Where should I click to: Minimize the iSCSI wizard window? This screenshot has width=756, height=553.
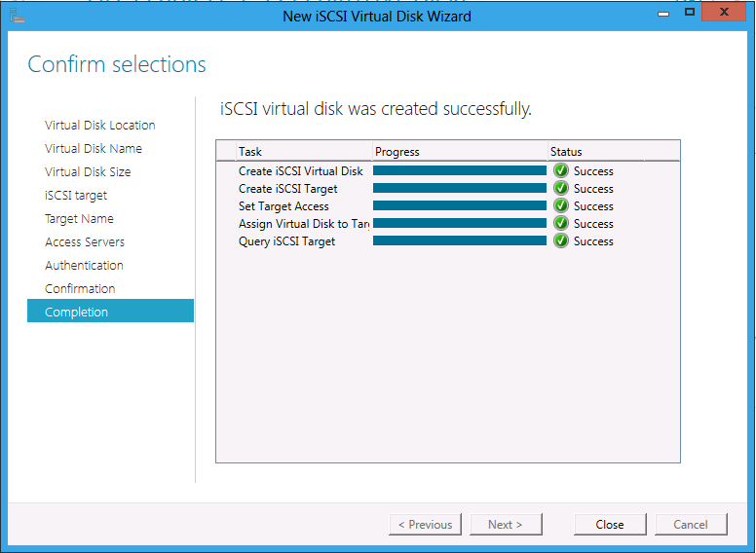pos(663,14)
